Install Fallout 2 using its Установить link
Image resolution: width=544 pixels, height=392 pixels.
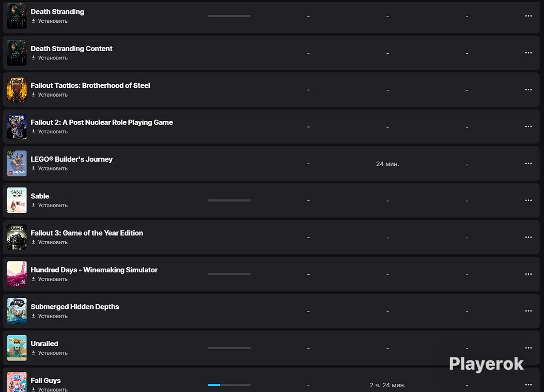(50, 132)
